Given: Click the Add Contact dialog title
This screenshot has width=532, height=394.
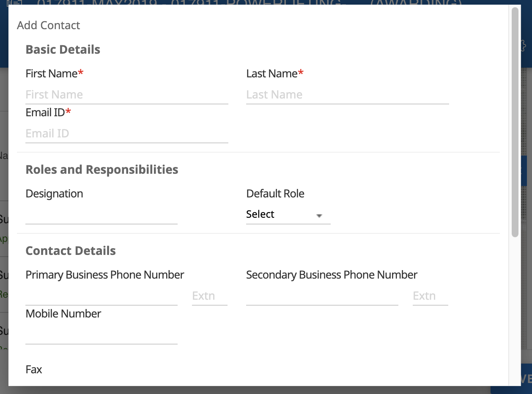Looking at the screenshot, I should (x=49, y=25).
